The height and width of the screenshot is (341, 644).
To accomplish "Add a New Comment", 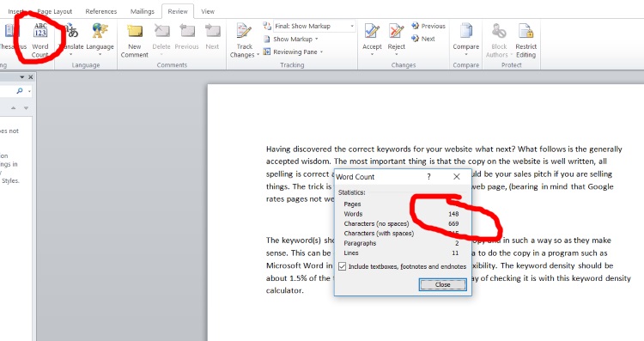I will pos(134,40).
